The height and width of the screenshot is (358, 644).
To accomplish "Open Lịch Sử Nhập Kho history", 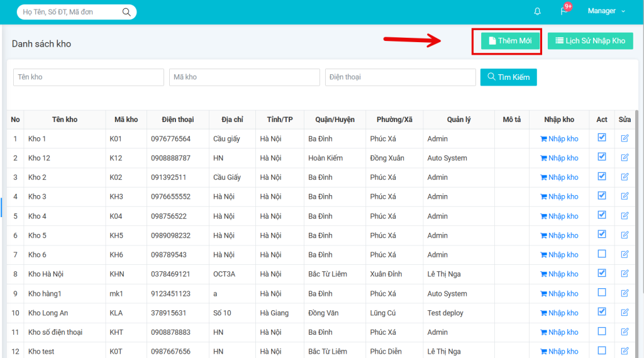I will click(x=590, y=41).
